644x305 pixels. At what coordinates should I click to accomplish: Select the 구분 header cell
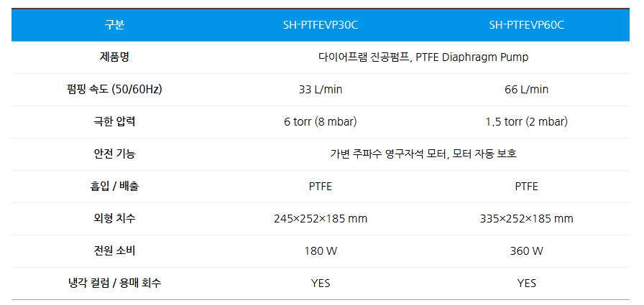click(x=114, y=25)
